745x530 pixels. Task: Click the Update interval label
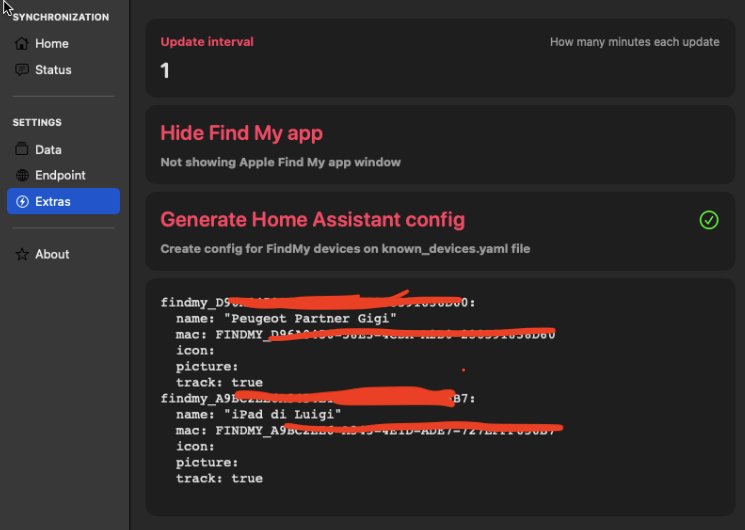[x=207, y=42]
